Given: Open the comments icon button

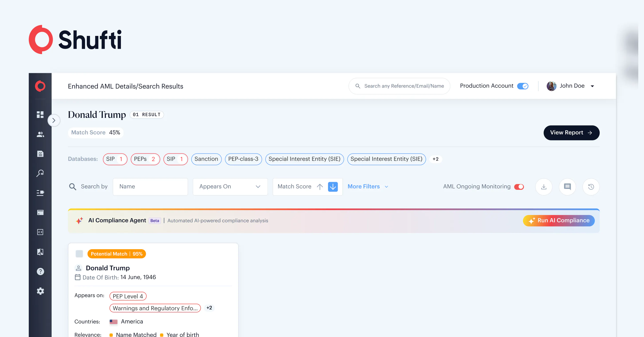Looking at the screenshot, I should 568,187.
